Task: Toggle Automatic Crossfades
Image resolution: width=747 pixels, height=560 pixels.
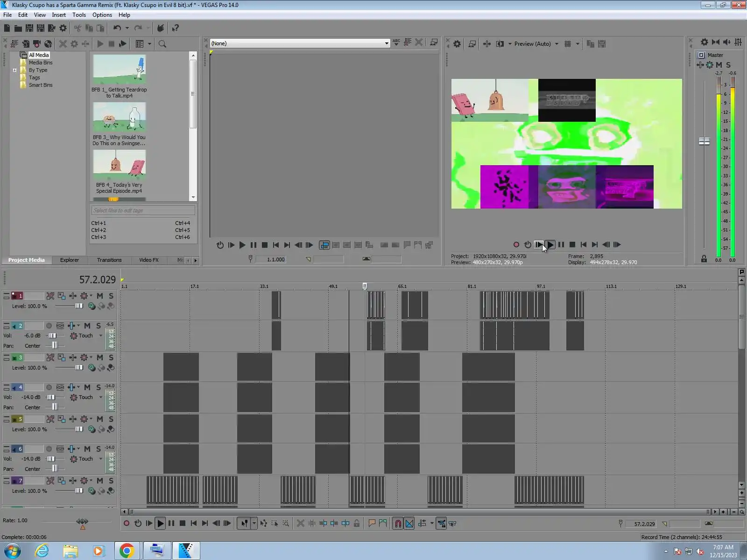Action: 409,524
